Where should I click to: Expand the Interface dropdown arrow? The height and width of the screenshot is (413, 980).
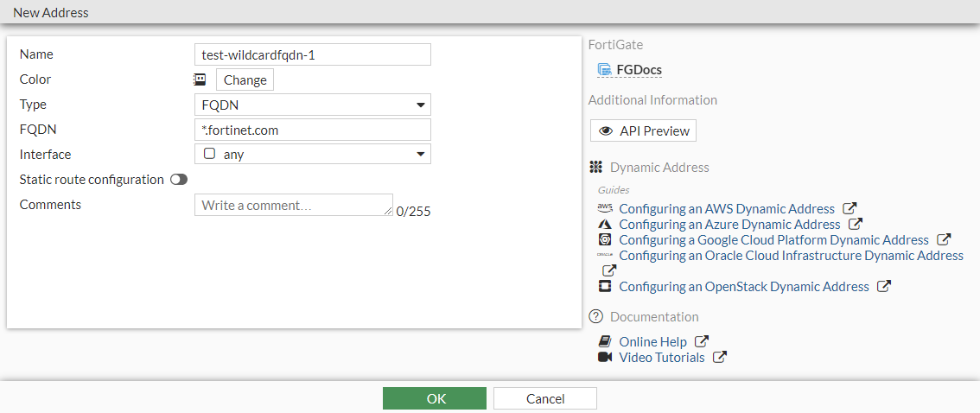tap(421, 155)
